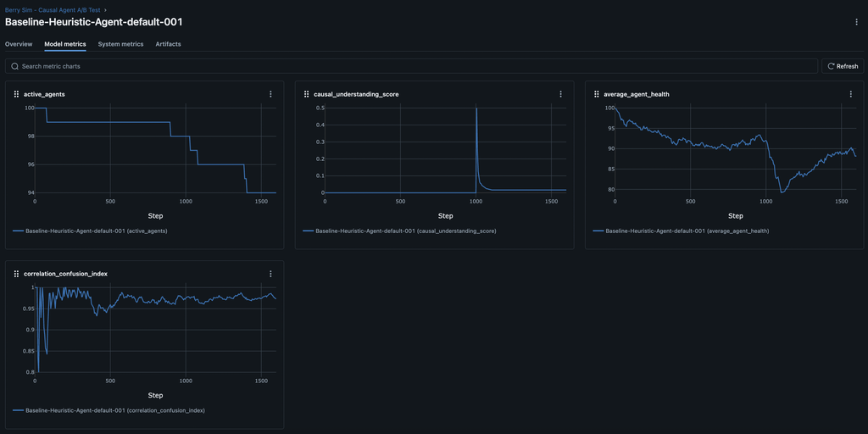The image size is (868, 434).
Task: Toggle the causal_understanding_score legend entry
Action: point(398,231)
